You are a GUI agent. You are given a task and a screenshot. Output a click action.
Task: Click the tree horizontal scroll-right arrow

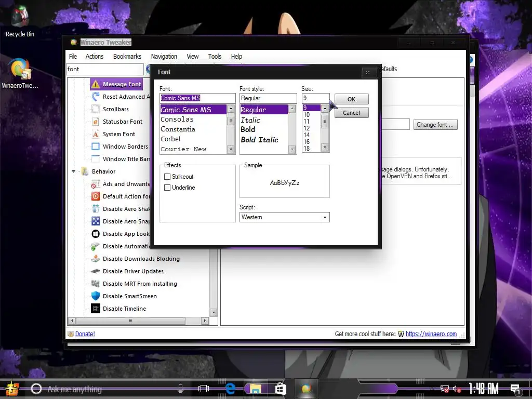pyautogui.click(x=205, y=321)
